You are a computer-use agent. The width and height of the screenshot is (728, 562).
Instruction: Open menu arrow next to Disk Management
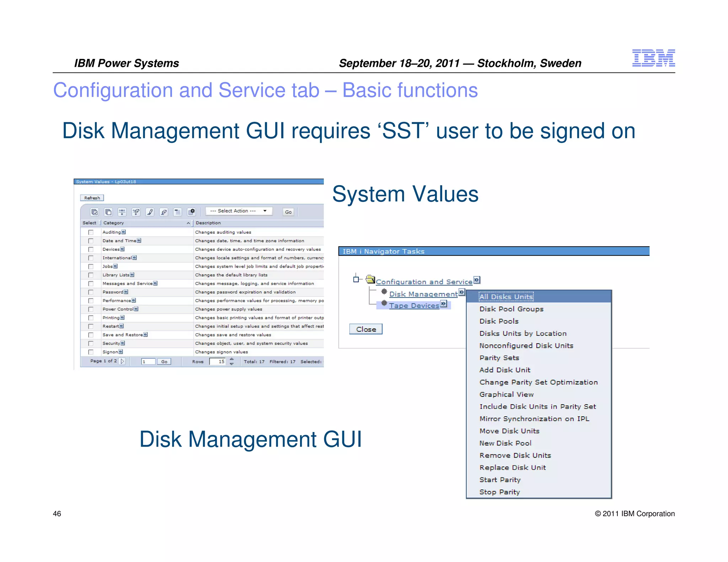click(462, 292)
